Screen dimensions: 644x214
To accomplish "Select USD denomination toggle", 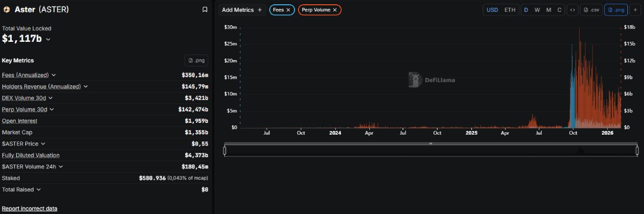I will [492, 10].
